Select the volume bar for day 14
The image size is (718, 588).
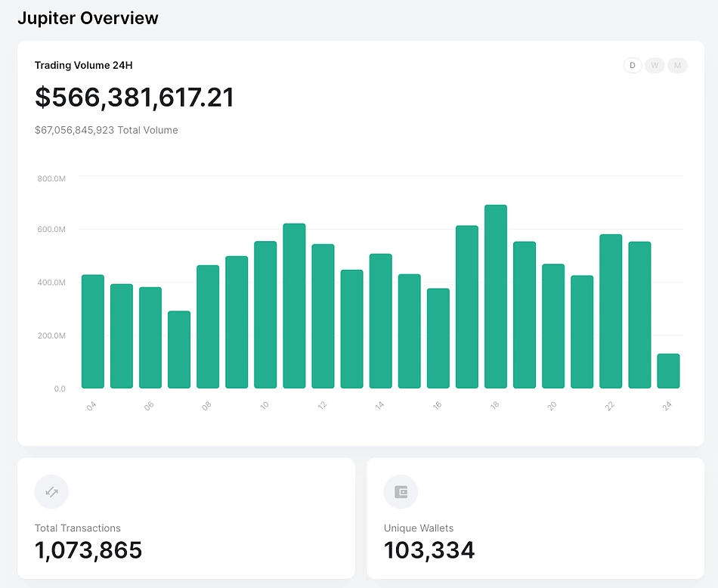pos(380,321)
